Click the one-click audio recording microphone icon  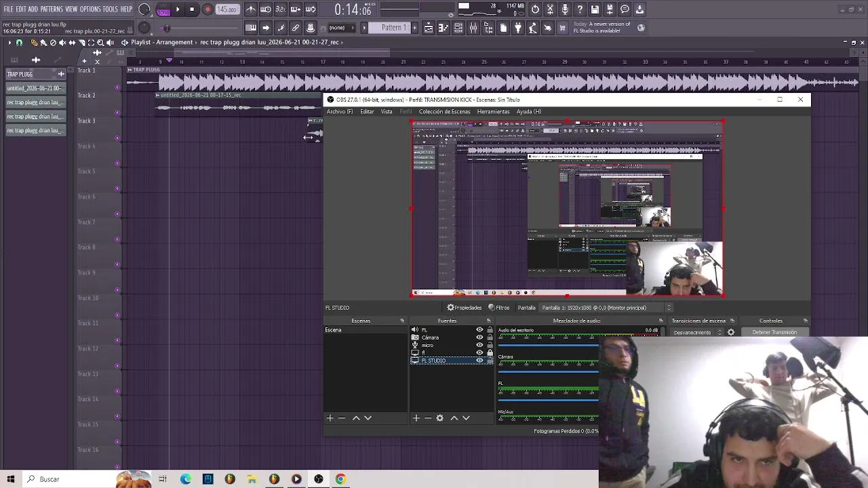[x=565, y=9]
